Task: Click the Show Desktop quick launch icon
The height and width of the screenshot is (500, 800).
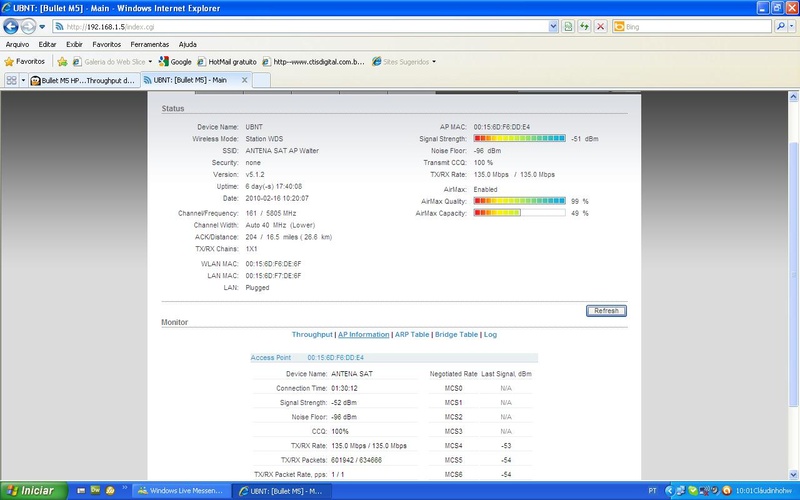Action: pos(81,490)
